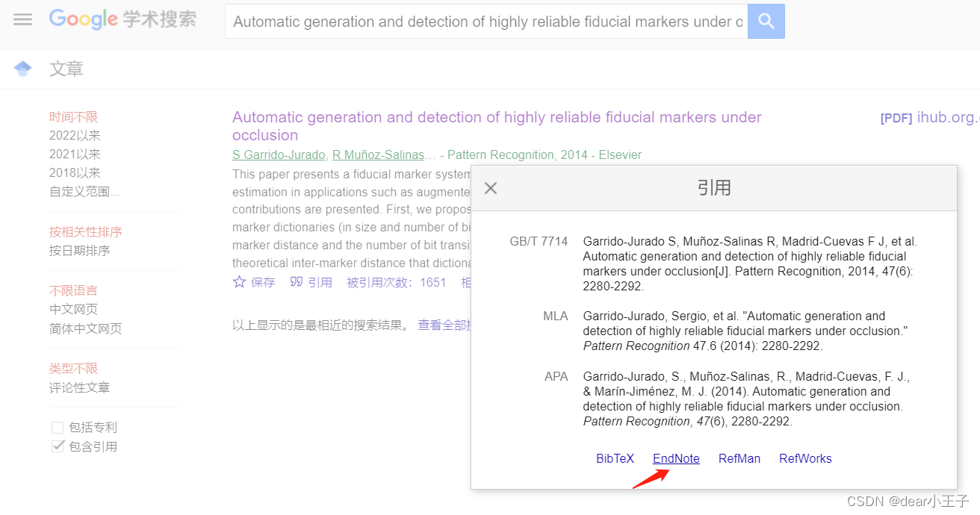Select 按相关性排序 sorting
This screenshot has width=980, height=515.
point(86,232)
